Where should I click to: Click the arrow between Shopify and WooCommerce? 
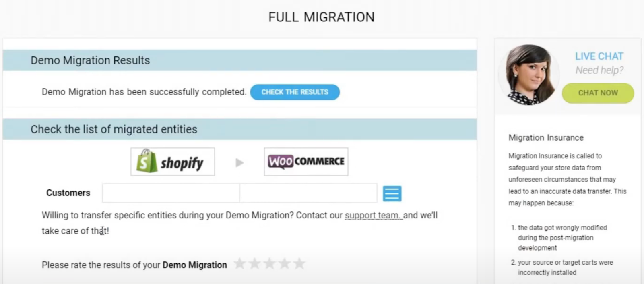click(239, 162)
